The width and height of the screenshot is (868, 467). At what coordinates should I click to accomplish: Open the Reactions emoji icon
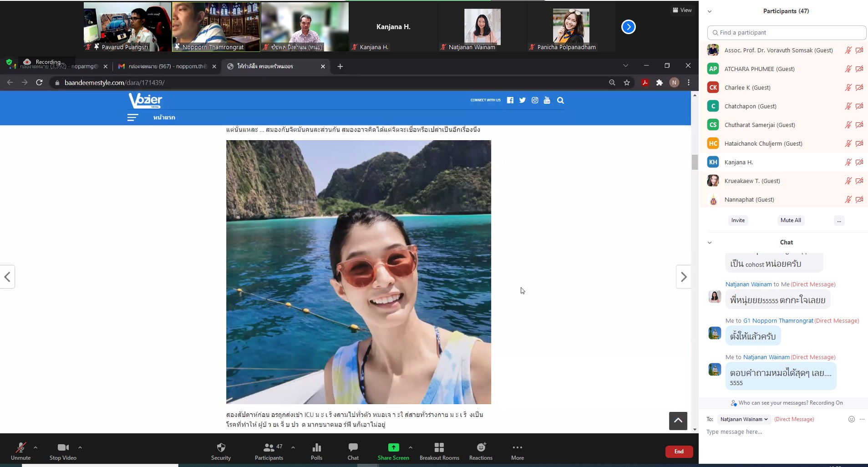coord(481,448)
